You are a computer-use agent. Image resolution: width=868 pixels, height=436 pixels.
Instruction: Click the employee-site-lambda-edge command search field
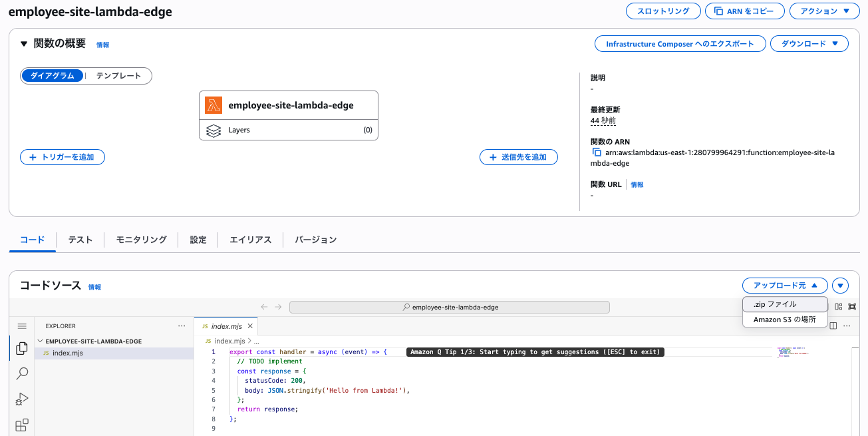click(x=450, y=307)
